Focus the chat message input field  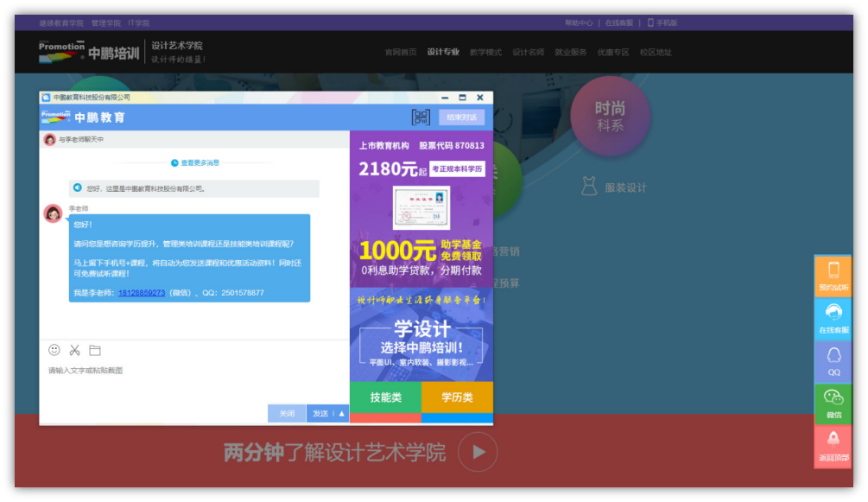click(x=193, y=382)
